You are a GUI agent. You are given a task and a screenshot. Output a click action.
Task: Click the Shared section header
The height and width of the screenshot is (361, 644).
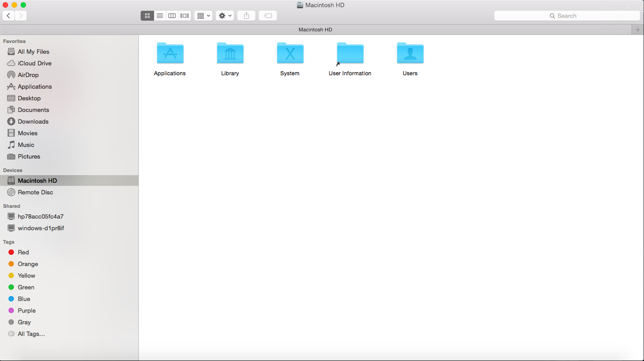[12, 206]
